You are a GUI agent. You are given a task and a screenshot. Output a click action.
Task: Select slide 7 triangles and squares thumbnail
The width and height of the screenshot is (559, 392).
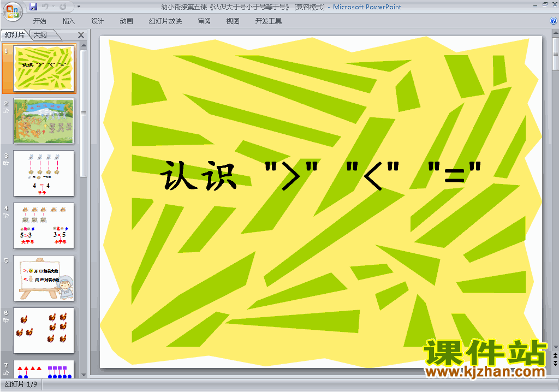click(44, 369)
